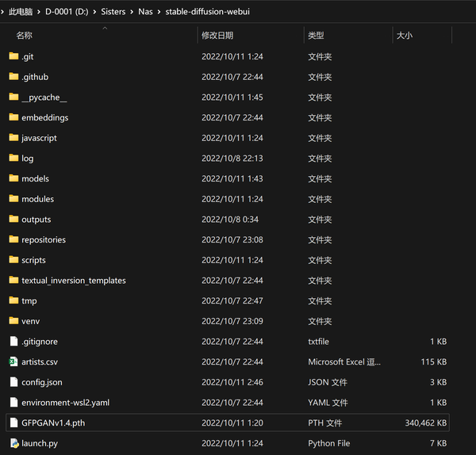Select the repositories folder icon
The height and width of the screenshot is (455, 476).
pos(13,239)
